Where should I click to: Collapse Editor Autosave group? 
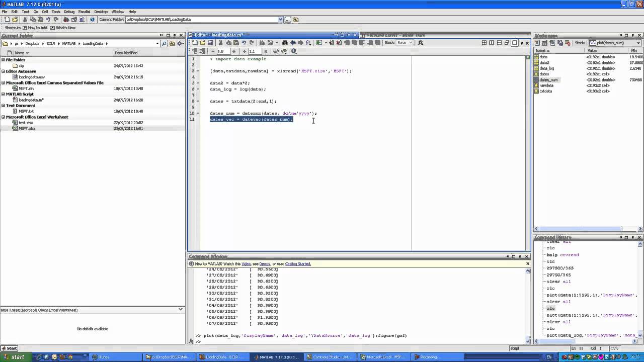point(3,71)
